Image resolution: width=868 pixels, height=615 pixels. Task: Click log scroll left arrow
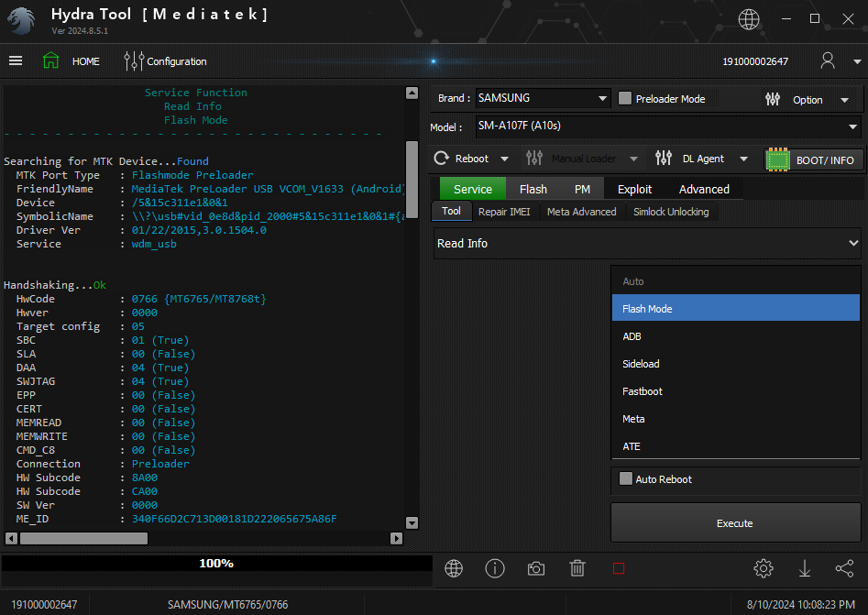11,538
